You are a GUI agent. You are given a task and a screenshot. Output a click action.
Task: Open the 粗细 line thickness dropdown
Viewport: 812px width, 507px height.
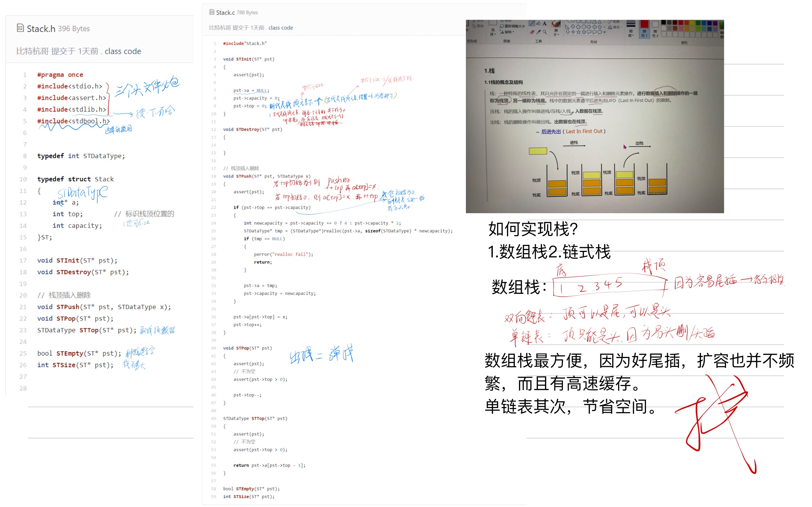coord(631,33)
